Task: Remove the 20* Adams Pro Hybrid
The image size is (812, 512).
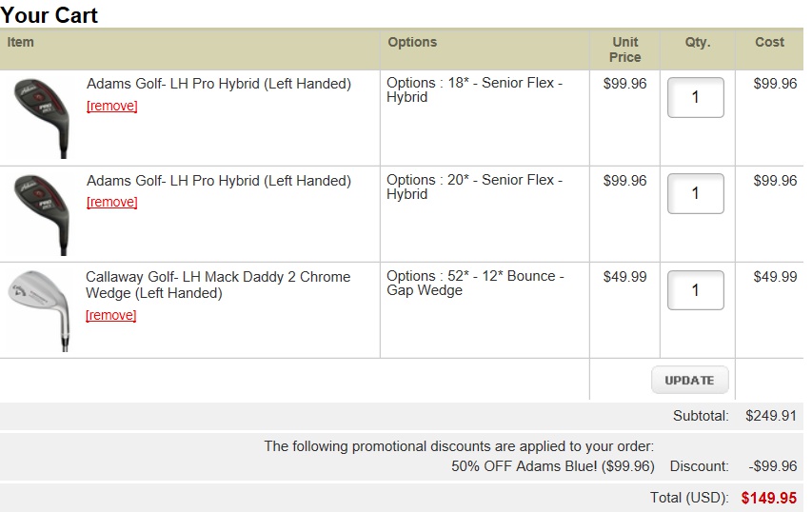Action: 111,202
